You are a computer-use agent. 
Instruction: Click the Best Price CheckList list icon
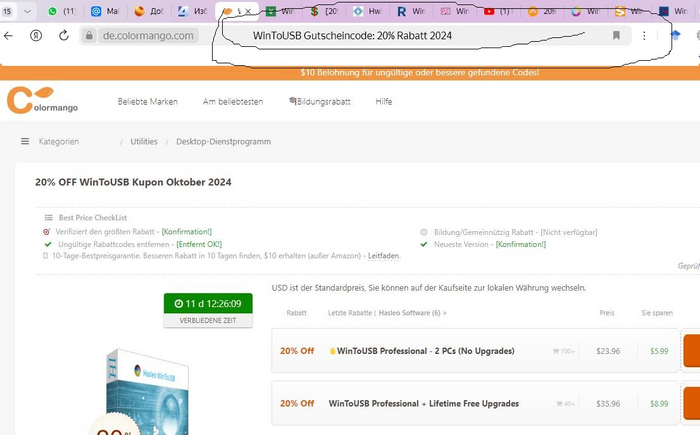pyautogui.click(x=48, y=218)
